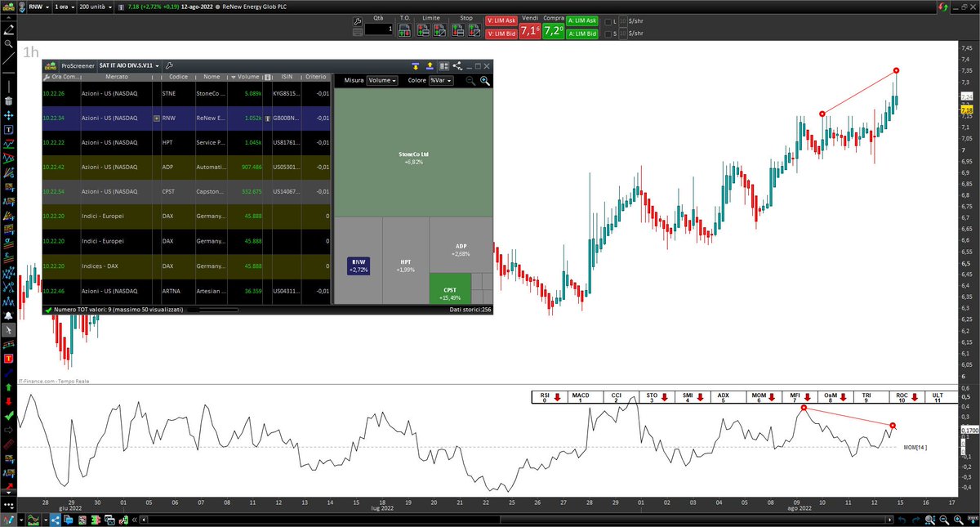Open screener settings via the wrench icon

click(x=169, y=65)
